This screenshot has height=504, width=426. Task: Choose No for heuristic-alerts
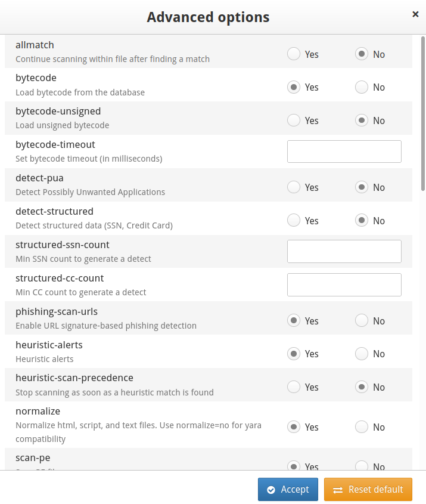click(x=362, y=354)
